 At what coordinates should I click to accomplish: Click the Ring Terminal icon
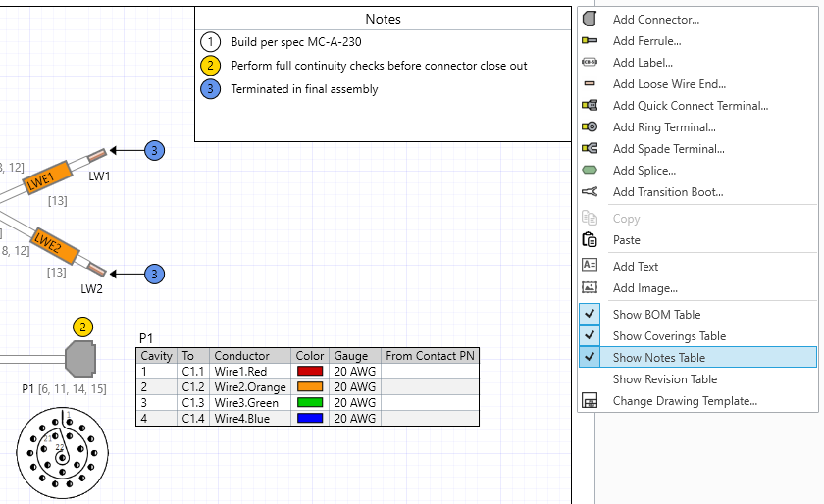click(x=590, y=126)
